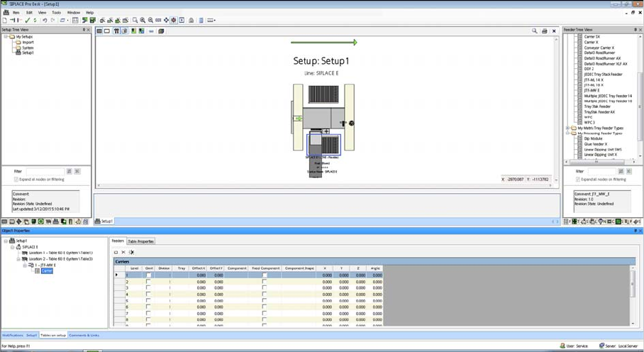Check Fixed Component box in row 3

point(265,288)
